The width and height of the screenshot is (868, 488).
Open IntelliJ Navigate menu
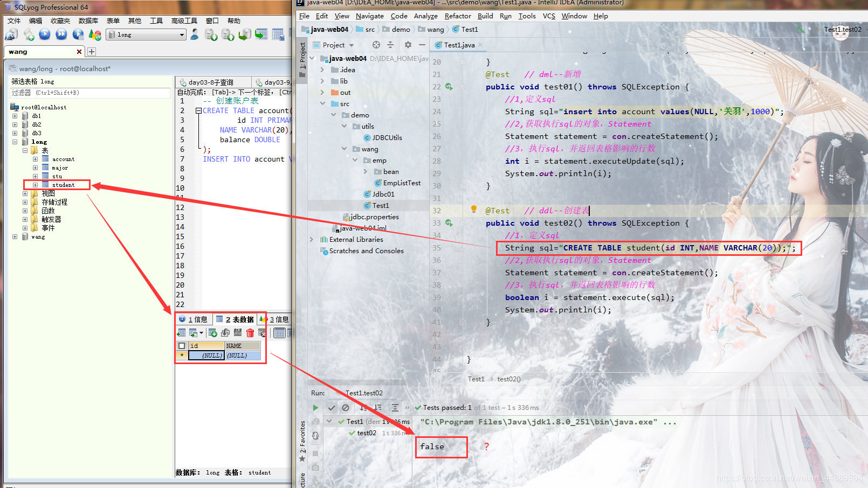point(370,16)
